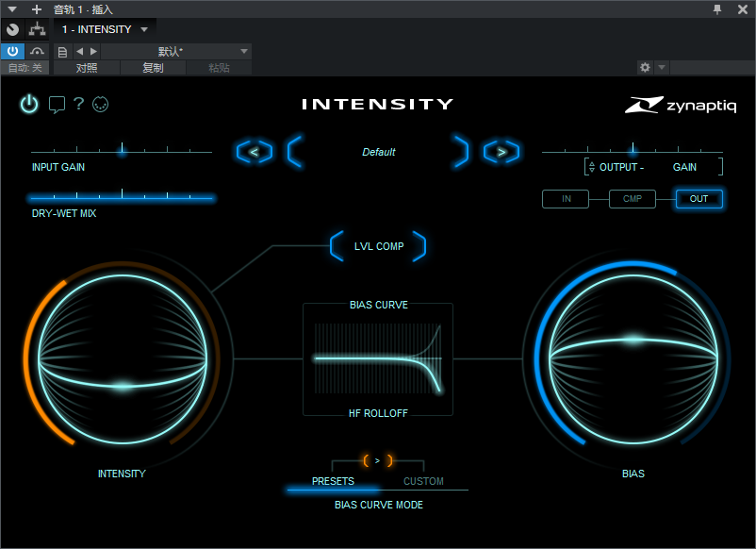Image resolution: width=756 pixels, height=549 pixels.
Task: Click the Copy (复制) button
Action: [x=153, y=68]
